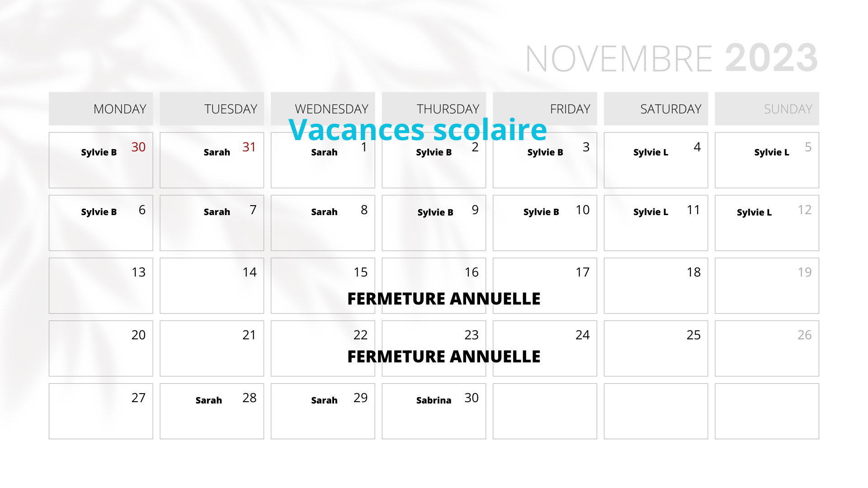The width and height of the screenshot is (868, 488).
Task: Select Friday 10 Sylvie B cell
Action: [x=545, y=223]
